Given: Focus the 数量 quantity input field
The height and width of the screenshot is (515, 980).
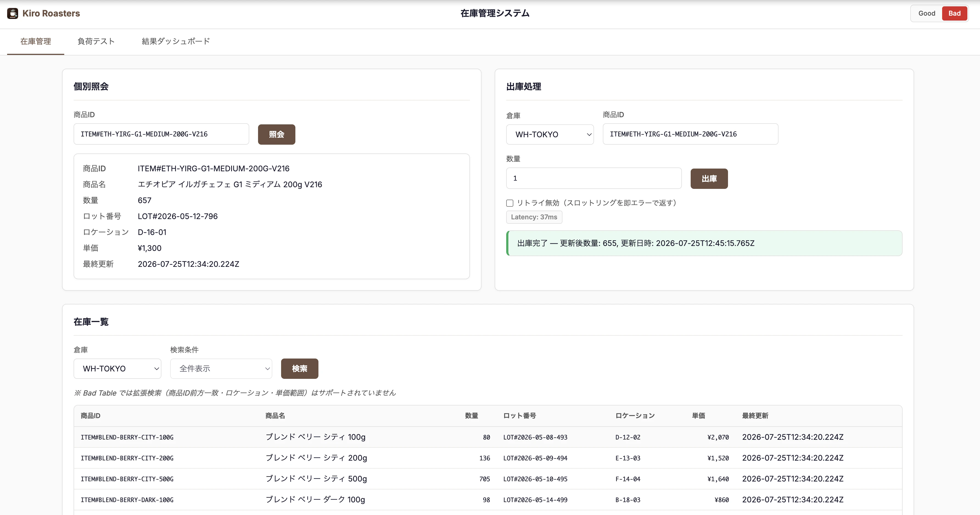Looking at the screenshot, I should 594,178.
